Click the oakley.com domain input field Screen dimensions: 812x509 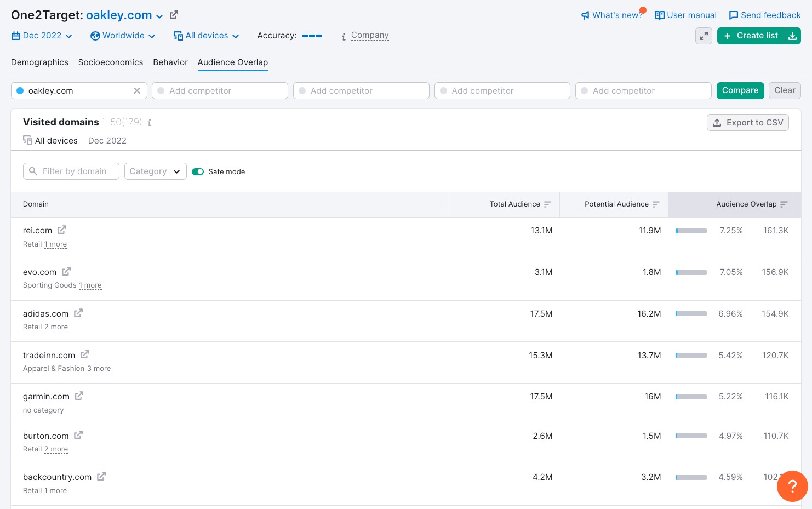(x=79, y=90)
